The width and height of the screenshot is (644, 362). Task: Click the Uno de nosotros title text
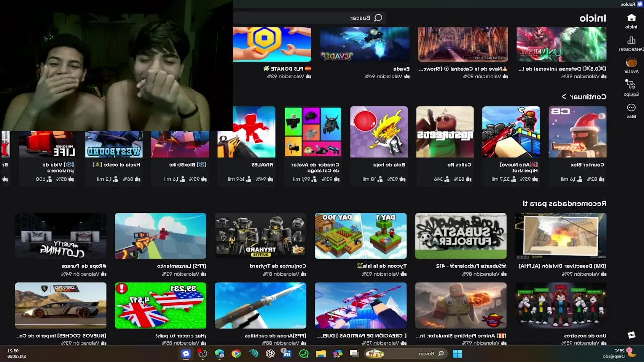pos(586,335)
